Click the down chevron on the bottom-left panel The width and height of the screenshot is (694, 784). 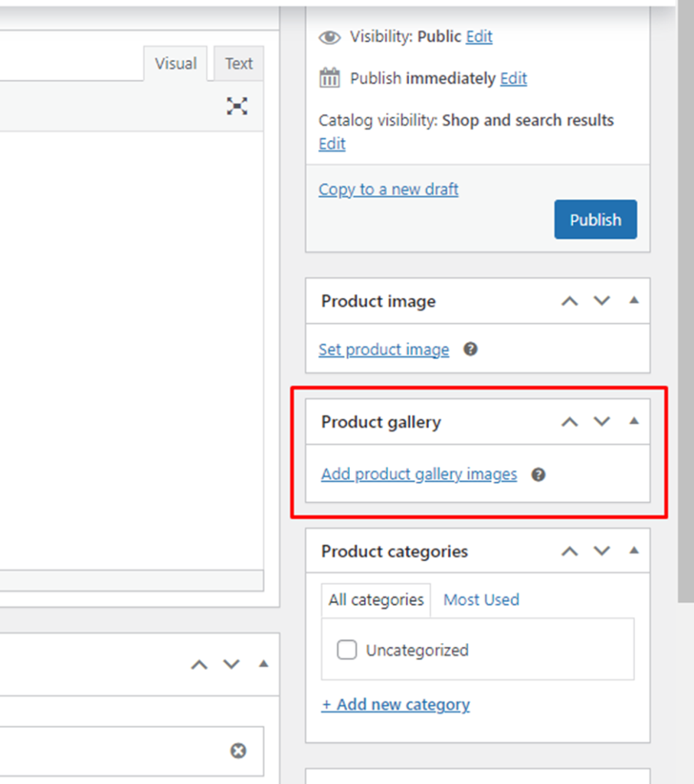[x=231, y=665]
